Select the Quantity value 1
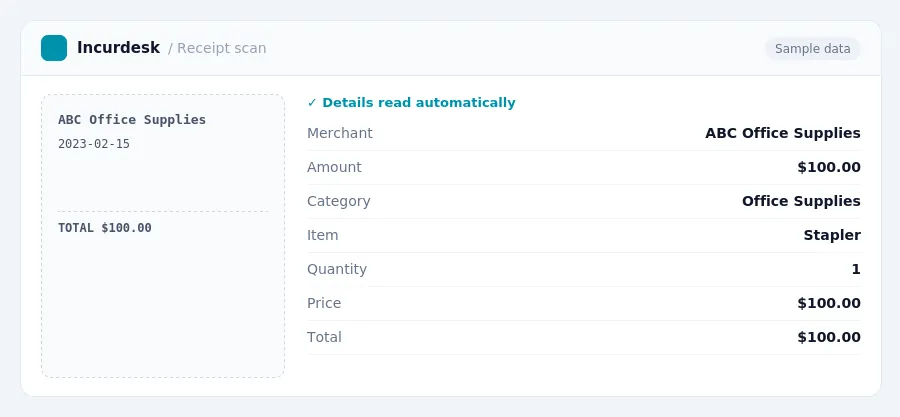 (856, 268)
